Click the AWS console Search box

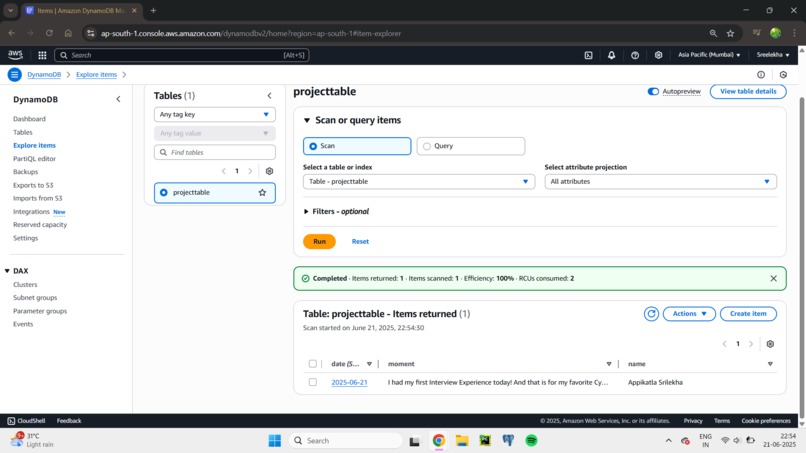tap(181, 55)
